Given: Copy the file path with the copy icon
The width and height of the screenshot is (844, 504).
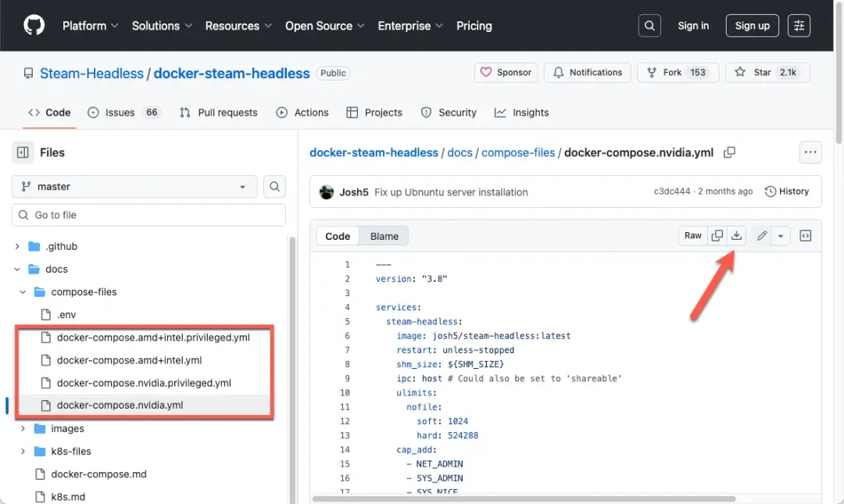Looking at the screenshot, I should click(x=729, y=152).
